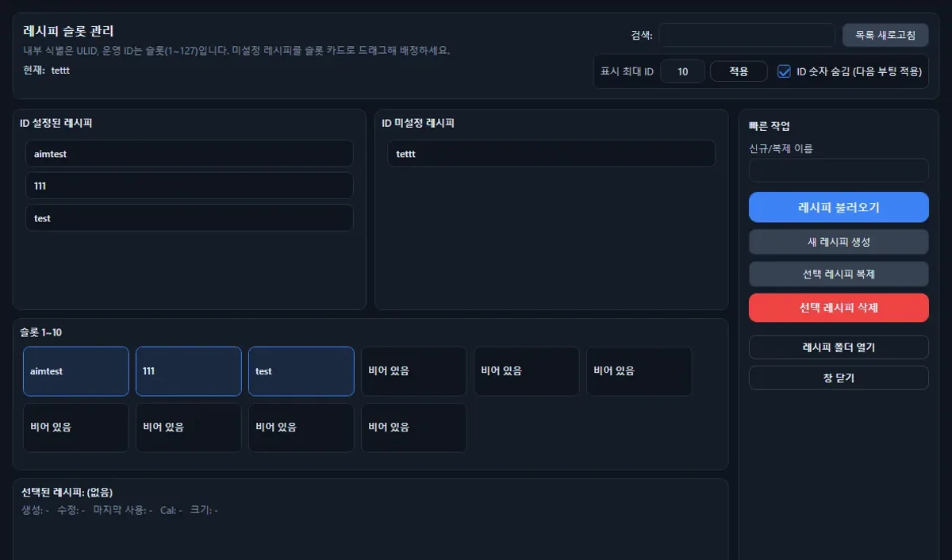
Task: Click 선택 레시피 복제 button
Action: [x=839, y=274]
